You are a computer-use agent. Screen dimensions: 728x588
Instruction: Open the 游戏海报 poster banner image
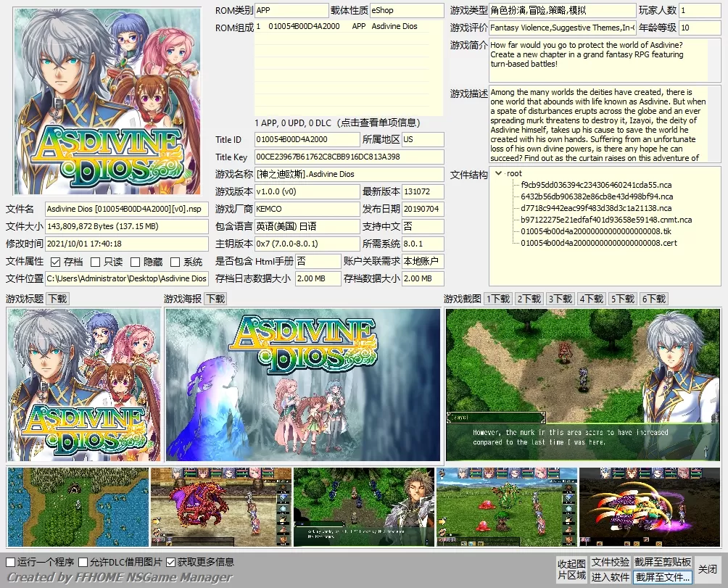point(302,385)
